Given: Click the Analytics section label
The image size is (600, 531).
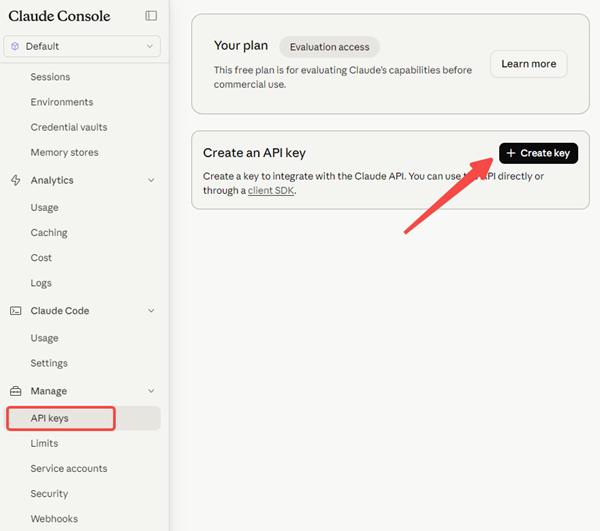Looking at the screenshot, I should point(52,180).
